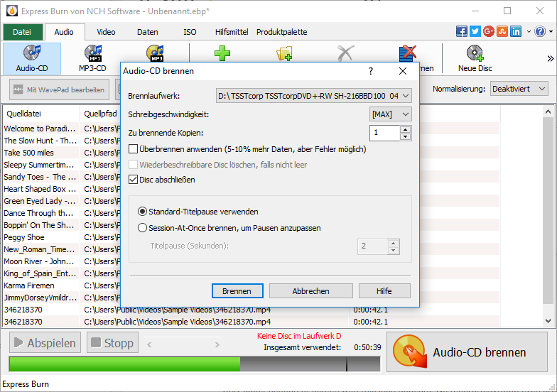The height and width of the screenshot is (392, 557).
Task: Open the Datei menu tab
Action: tap(22, 32)
